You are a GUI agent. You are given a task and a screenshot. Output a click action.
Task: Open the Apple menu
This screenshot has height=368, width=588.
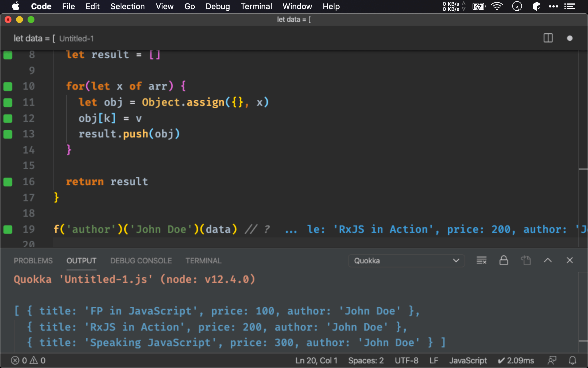click(x=16, y=6)
